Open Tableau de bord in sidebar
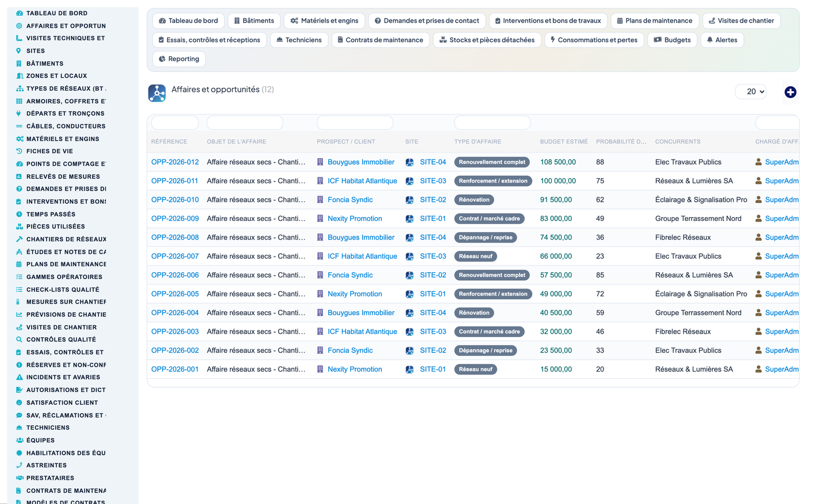 tap(56, 13)
